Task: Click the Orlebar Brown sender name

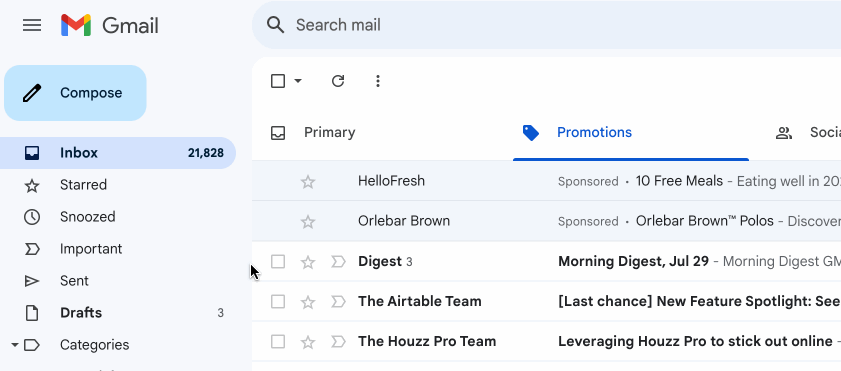Action: point(404,221)
